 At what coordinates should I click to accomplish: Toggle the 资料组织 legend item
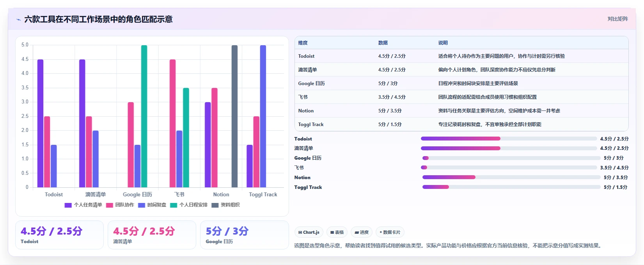(225, 205)
